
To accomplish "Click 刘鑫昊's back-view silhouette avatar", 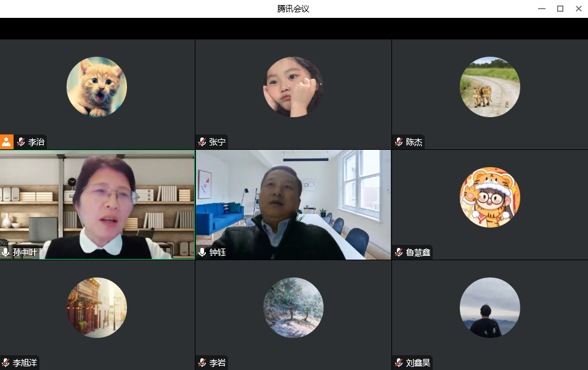I will point(490,308).
